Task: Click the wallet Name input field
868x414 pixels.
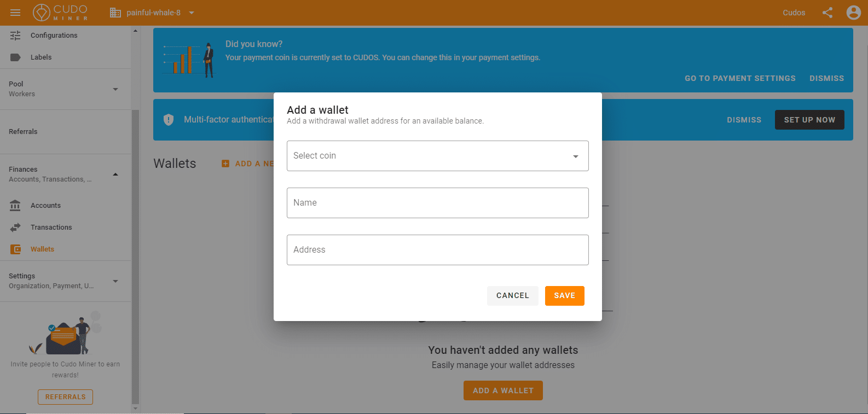Action: point(437,203)
